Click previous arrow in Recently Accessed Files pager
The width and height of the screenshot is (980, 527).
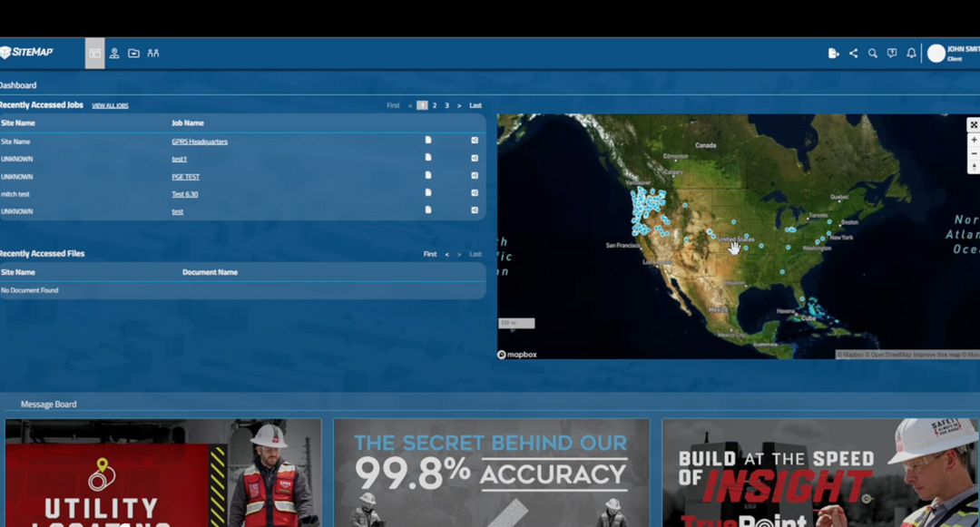[446, 254]
